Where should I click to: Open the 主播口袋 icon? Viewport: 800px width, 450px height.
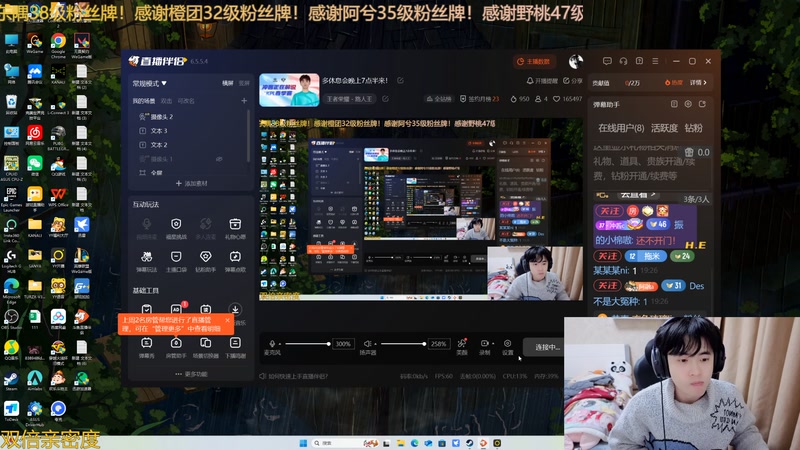(176, 257)
